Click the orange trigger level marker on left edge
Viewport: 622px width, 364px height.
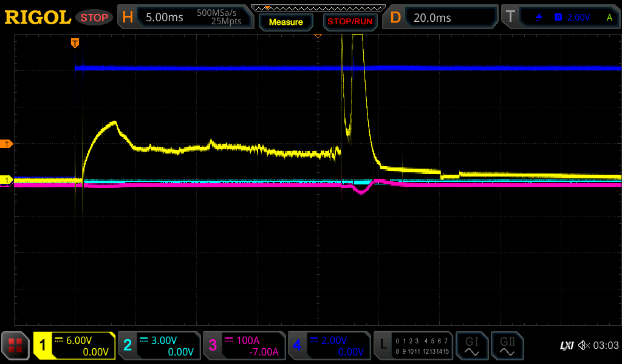(x=7, y=144)
